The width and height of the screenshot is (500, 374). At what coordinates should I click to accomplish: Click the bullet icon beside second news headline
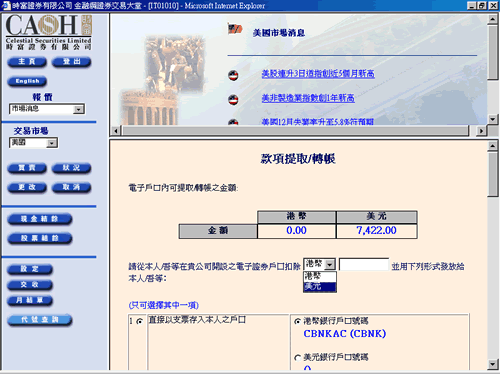233,99
